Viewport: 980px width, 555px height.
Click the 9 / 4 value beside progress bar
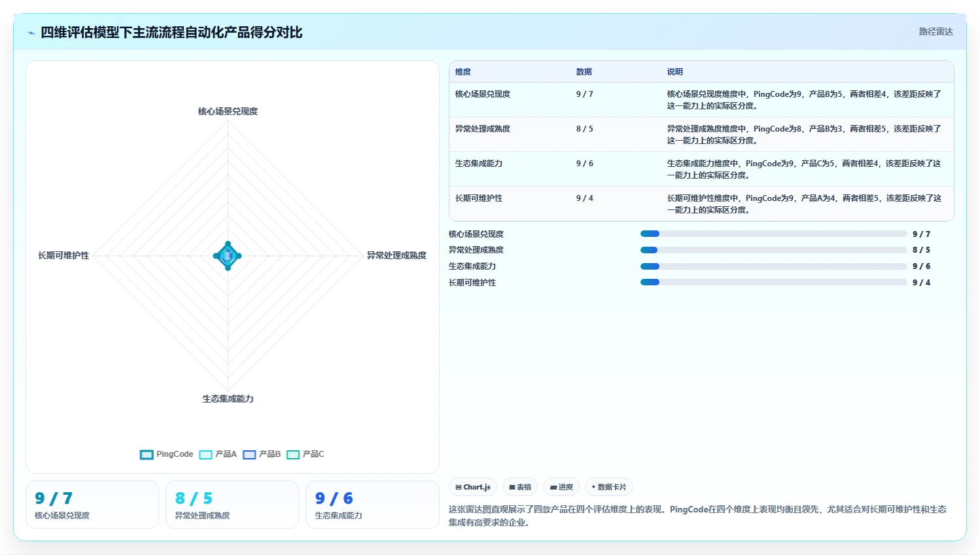(921, 283)
